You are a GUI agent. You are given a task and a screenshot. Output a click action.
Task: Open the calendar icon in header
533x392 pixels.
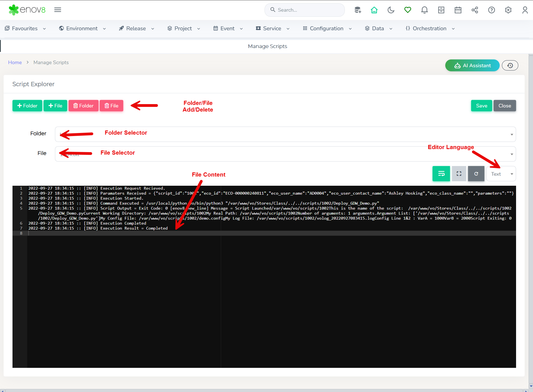[x=458, y=10]
